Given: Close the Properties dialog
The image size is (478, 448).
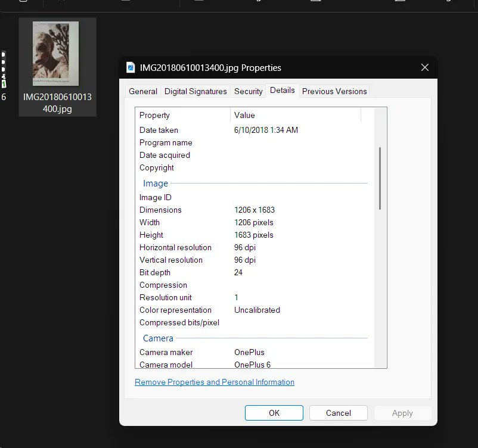Looking at the screenshot, I should pyautogui.click(x=424, y=67).
